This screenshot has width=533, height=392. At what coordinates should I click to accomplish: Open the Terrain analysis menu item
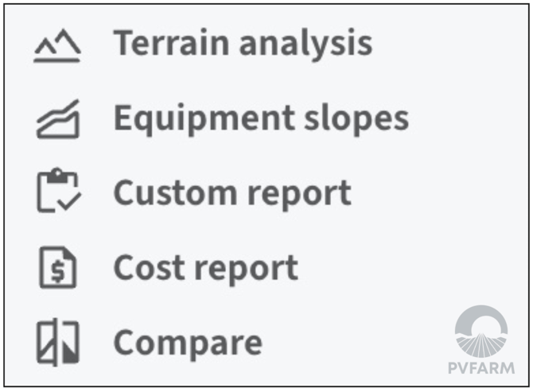pos(243,44)
